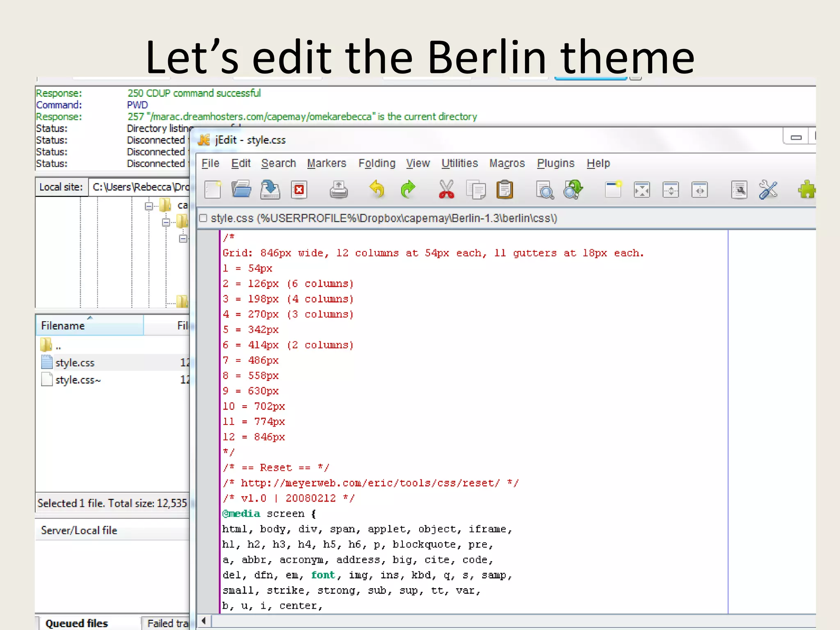Viewport: 840px width, 630px height.
Task: Click the Unsplit view icon
Action: pyautogui.click(x=642, y=190)
